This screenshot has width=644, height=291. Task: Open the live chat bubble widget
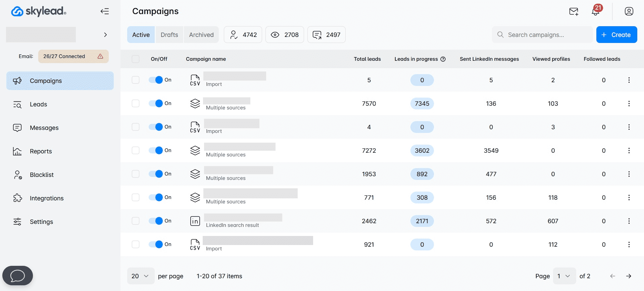(17, 276)
